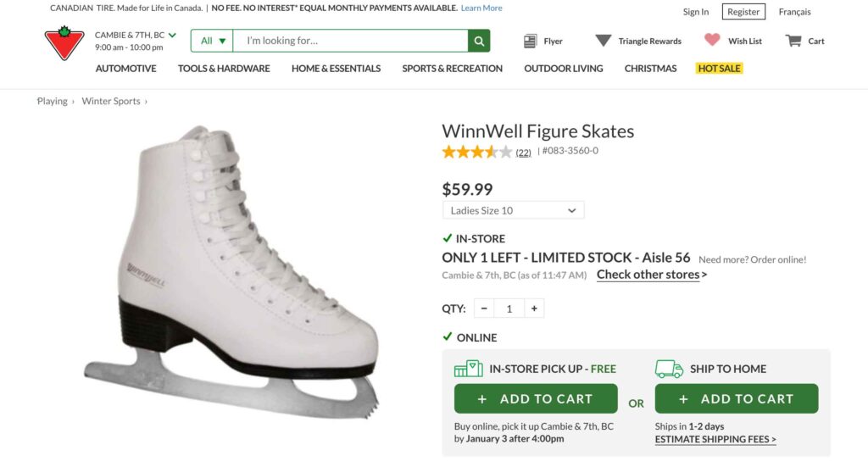Increase quantity with the plus button
Image resolution: width=868 pixels, height=467 pixels.
tap(534, 309)
